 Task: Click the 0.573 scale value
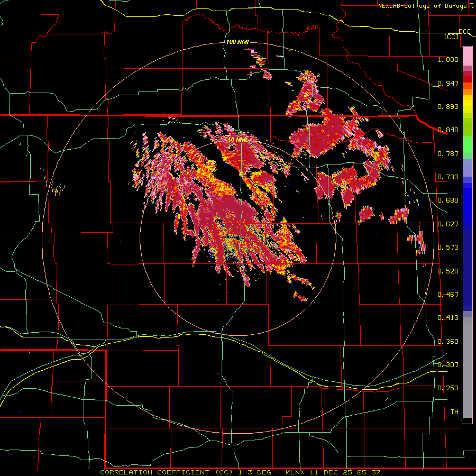tap(448, 248)
